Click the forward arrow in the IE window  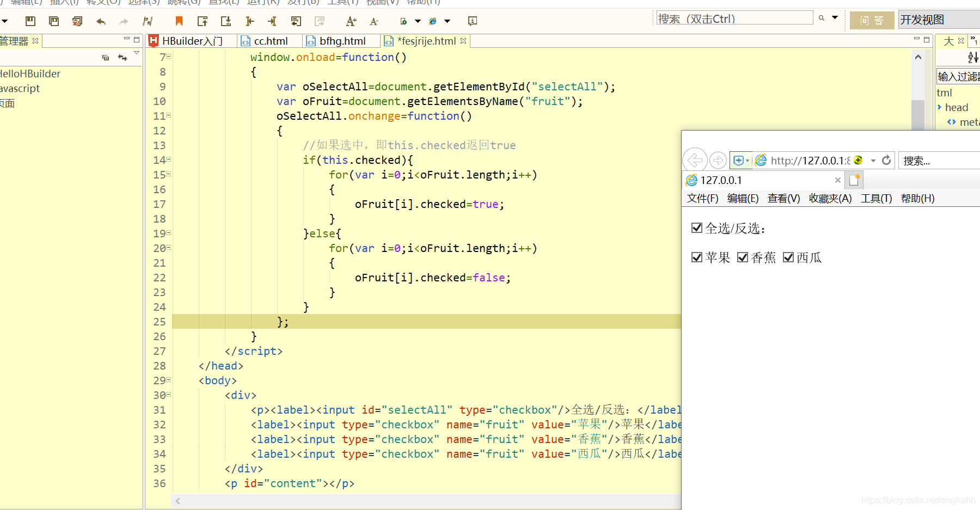pos(718,160)
